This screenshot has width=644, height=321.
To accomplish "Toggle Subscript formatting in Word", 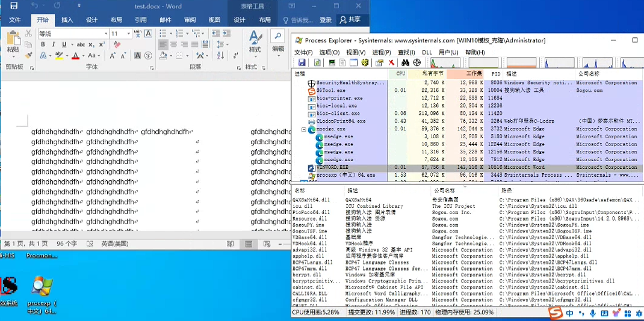I will 91,44.
